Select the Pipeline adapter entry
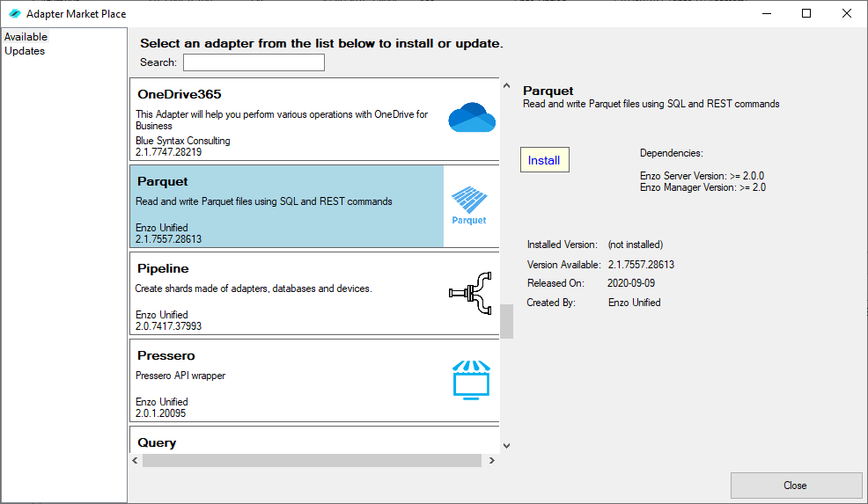Viewport: 868px width, 504px height. tap(314, 293)
